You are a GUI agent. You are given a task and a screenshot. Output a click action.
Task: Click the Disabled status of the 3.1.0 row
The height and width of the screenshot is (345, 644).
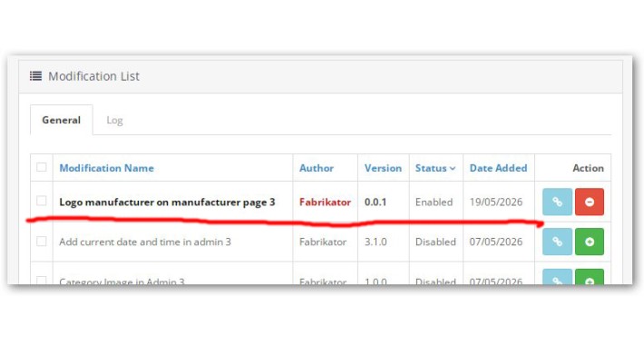pos(435,241)
